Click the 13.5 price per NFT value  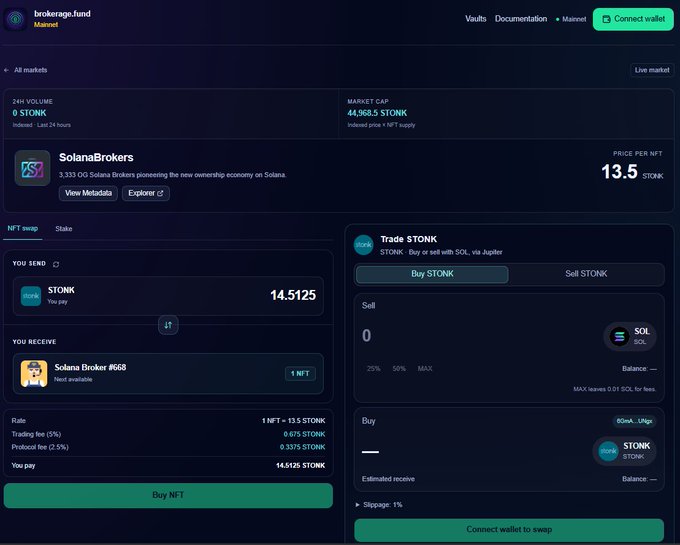[619, 172]
